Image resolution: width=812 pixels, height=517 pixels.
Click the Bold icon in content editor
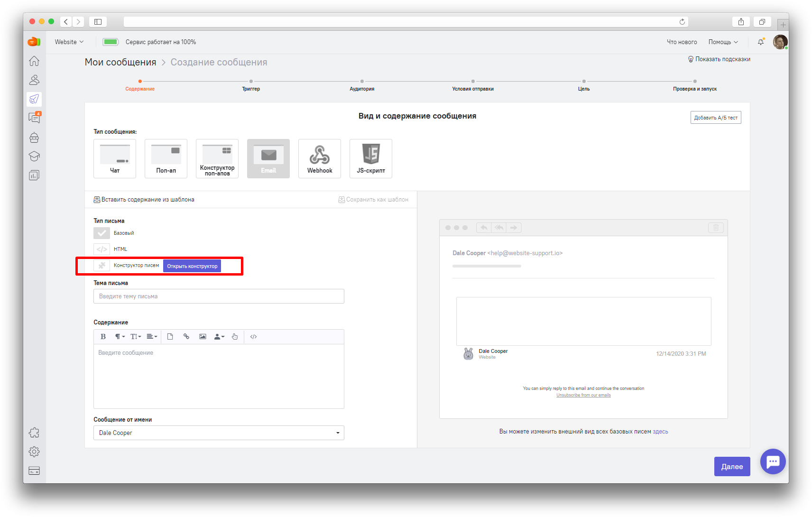pos(103,337)
